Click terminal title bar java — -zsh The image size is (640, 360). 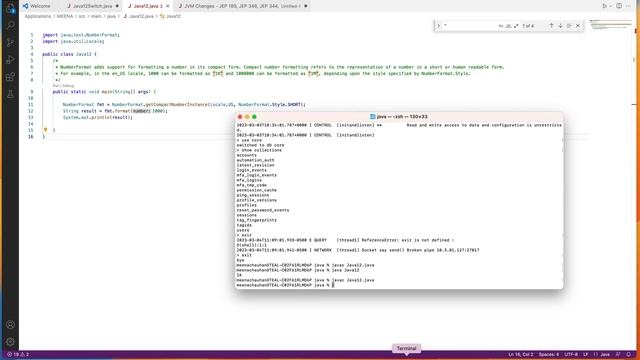coord(399,117)
